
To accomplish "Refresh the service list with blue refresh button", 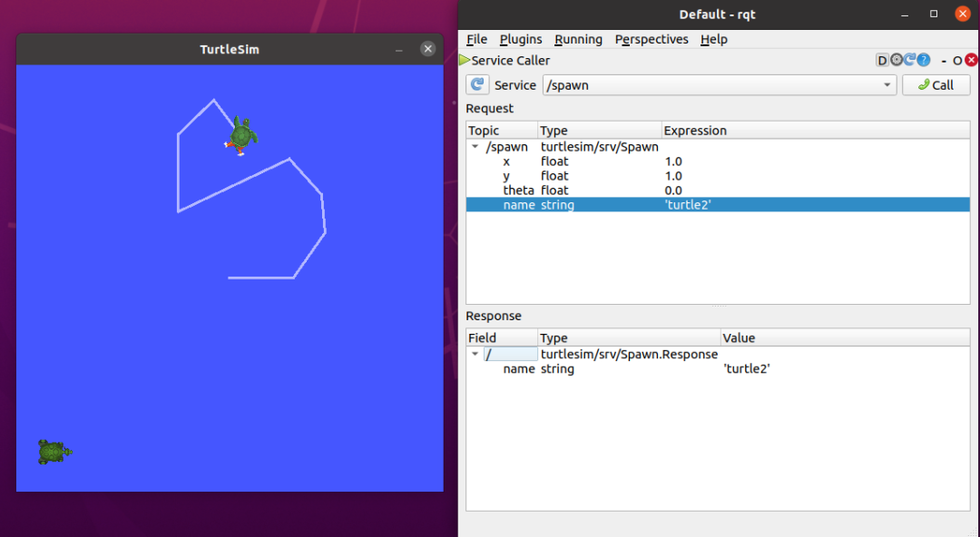I will tap(477, 84).
